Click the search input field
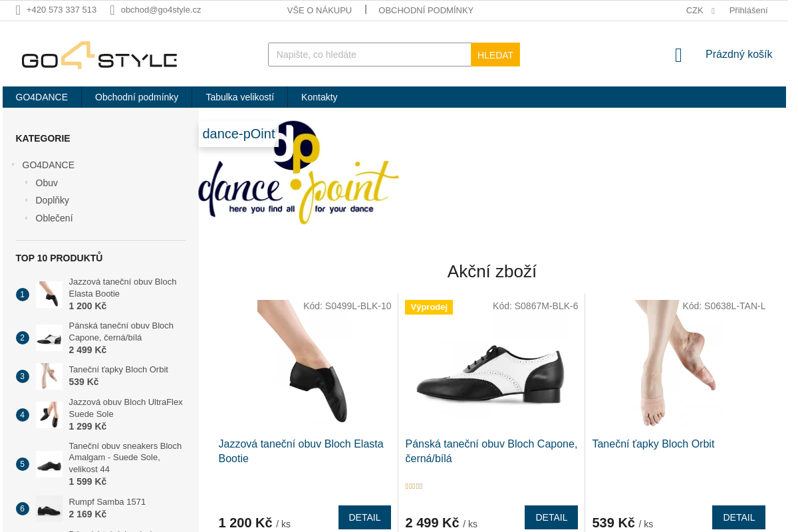798x532 pixels. click(x=370, y=55)
